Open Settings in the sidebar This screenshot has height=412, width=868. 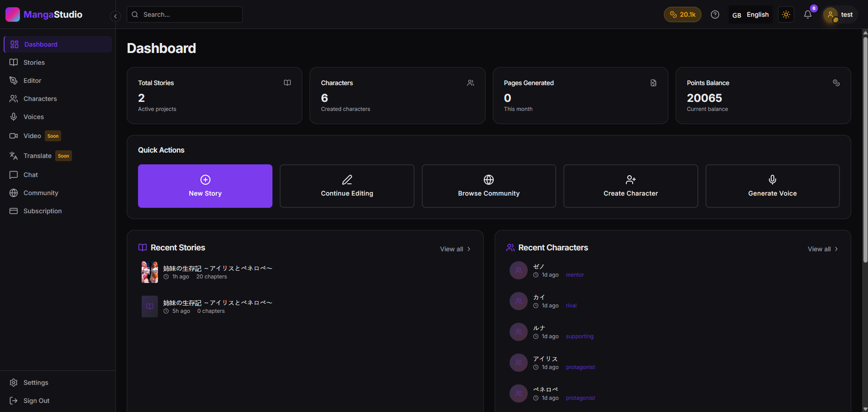[x=58, y=383]
